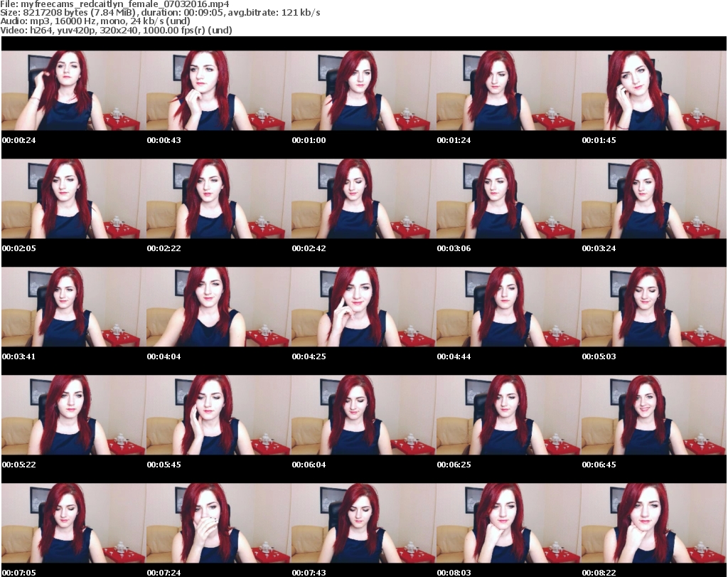Screen dimensions: 728x577
Task: Select the thumbnail frame at 00:02:42
Action: click(364, 198)
